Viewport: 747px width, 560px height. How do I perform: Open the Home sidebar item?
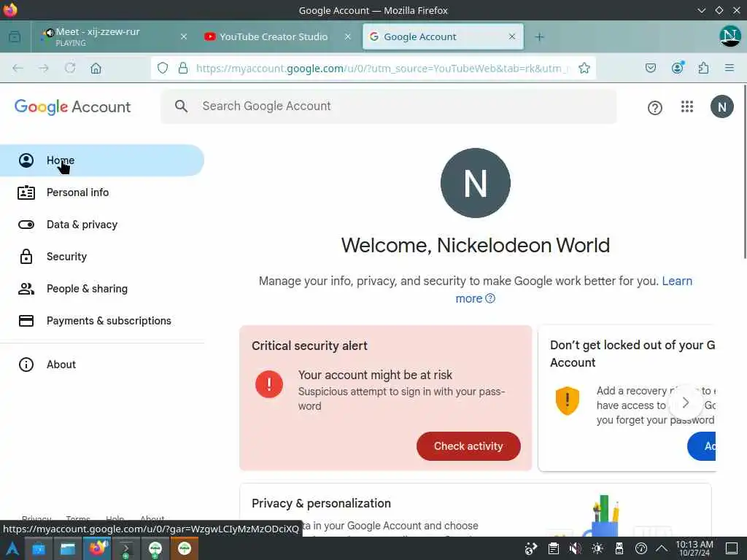click(x=102, y=160)
